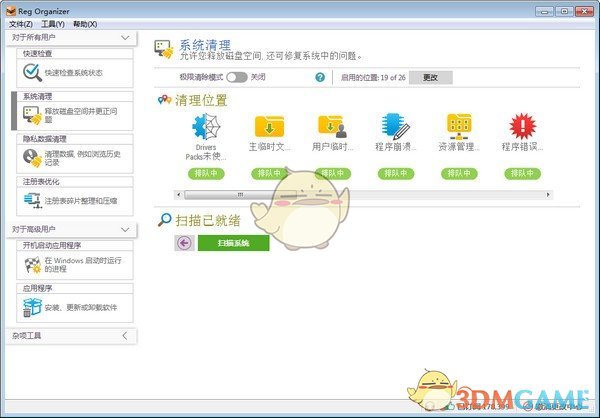Viewport: 600px width, 418px height.
Task: Toggle 排队中 status under 资源管理
Action: point(459,173)
